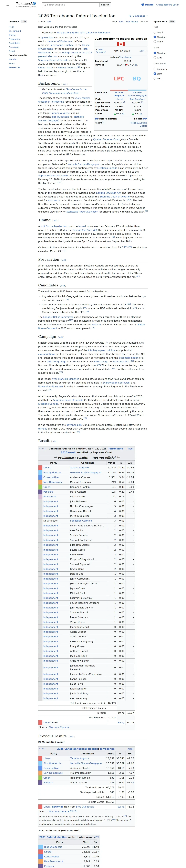
Task: Open the Create account link
Action: tap(164, 5)
